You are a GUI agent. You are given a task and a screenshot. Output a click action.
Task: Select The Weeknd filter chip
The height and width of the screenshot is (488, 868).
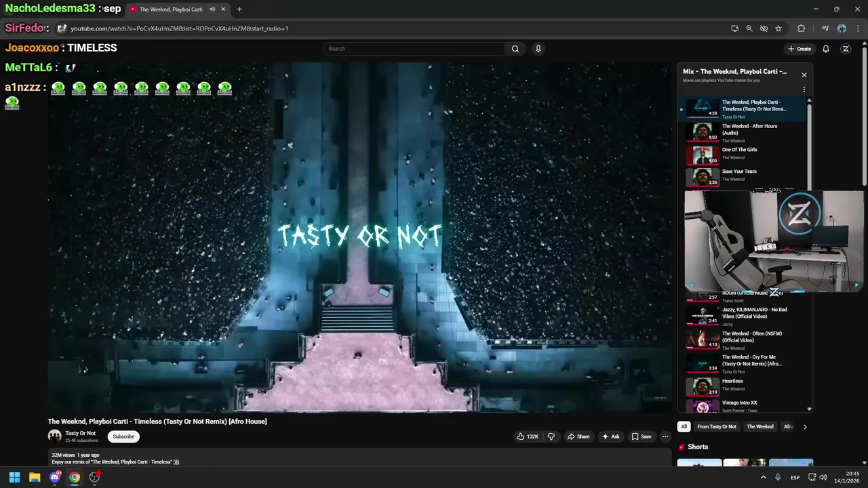pos(760,427)
